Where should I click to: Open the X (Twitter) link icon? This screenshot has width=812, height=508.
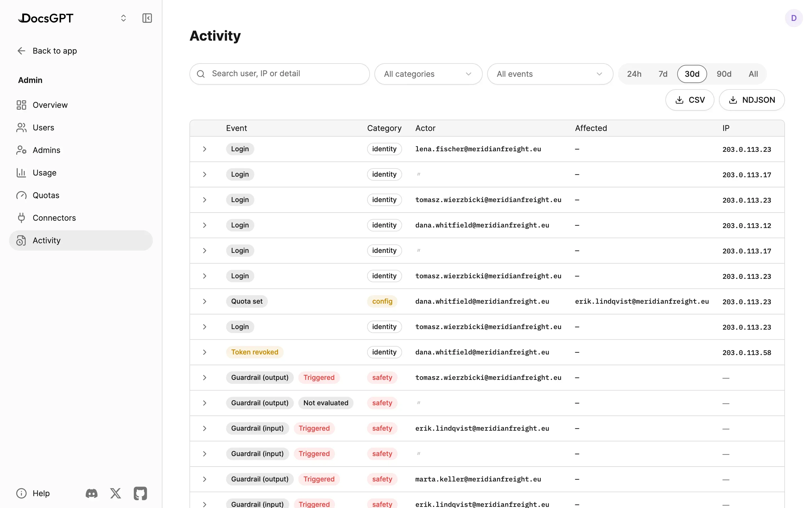[115, 493]
